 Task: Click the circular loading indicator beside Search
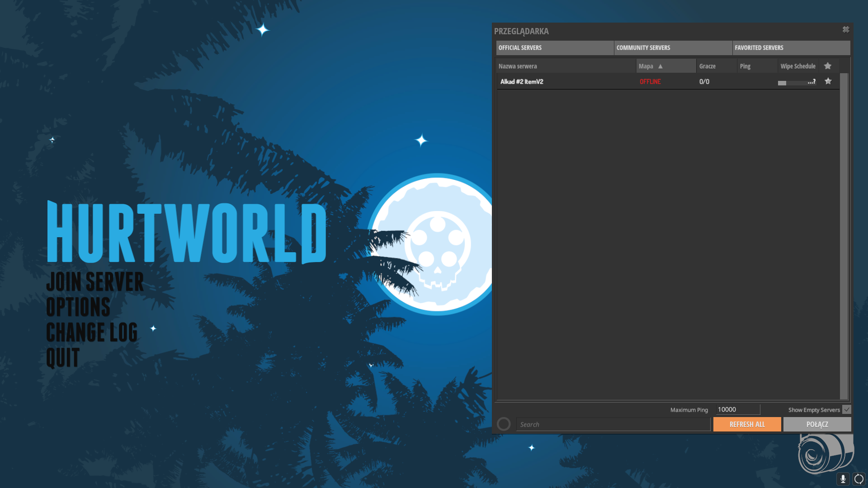point(504,424)
